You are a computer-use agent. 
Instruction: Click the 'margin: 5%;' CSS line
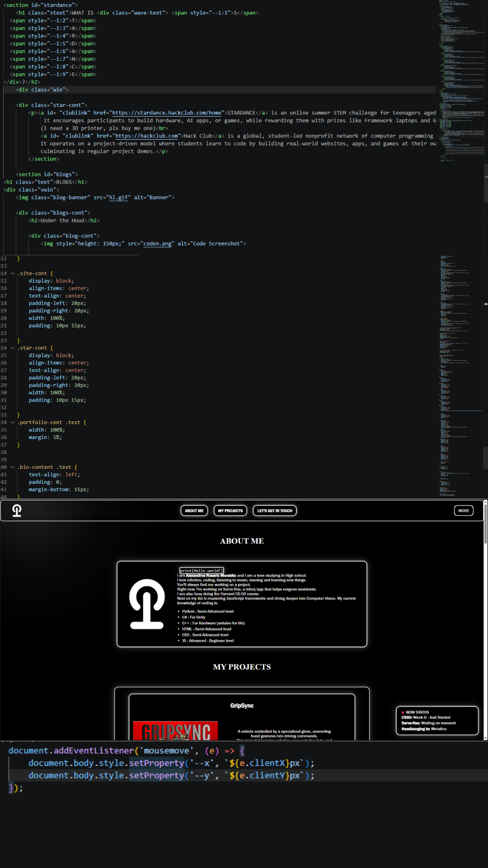pyautogui.click(x=45, y=438)
